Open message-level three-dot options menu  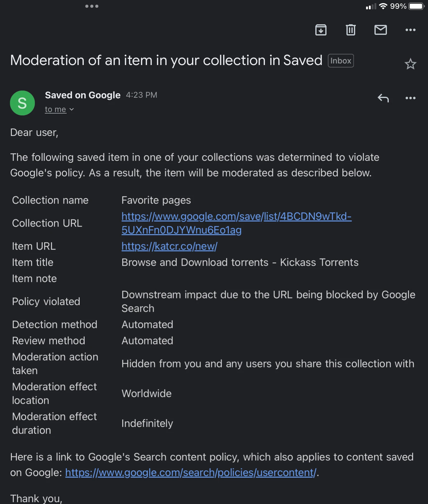click(x=410, y=98)
